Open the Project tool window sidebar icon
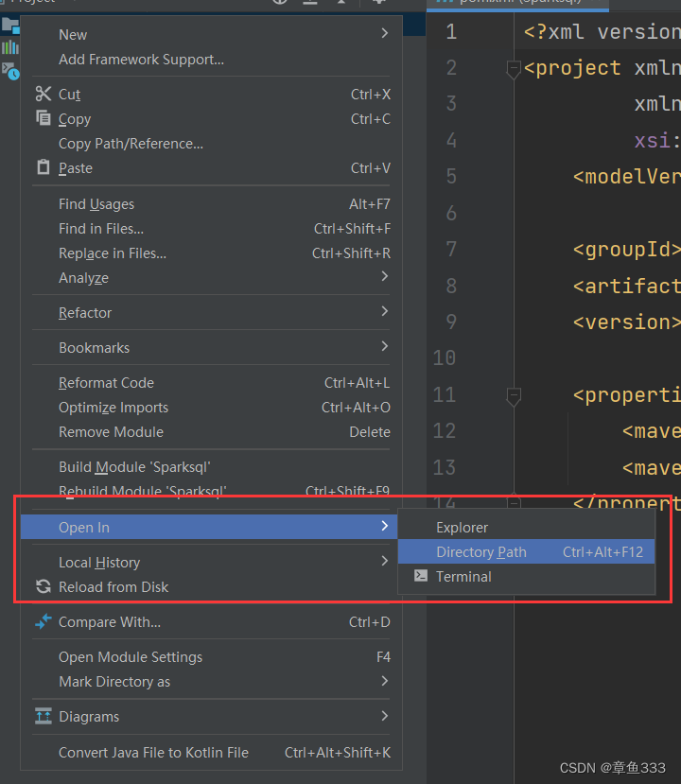Screen dimensions: 681x784 pos(10,25)
